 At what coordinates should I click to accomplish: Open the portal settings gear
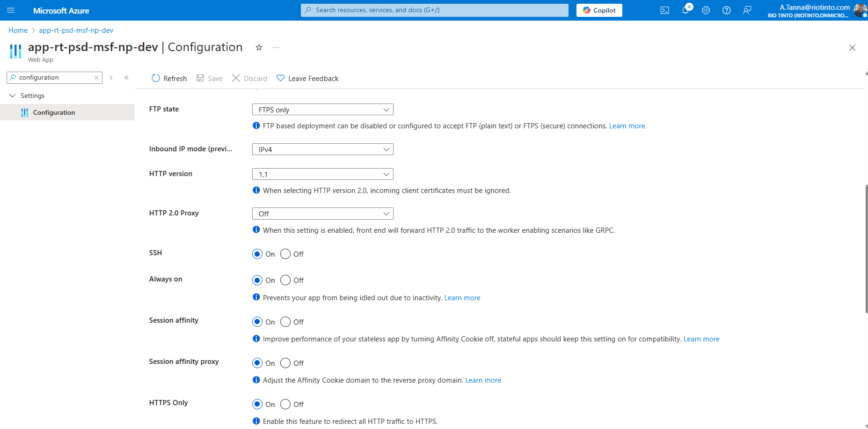point(706,10)
